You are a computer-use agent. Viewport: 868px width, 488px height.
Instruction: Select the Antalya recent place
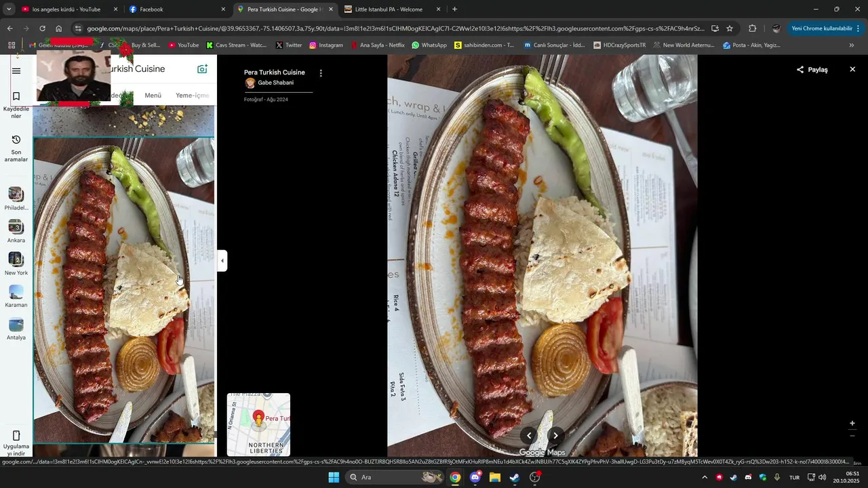click(x=16, y=329)
